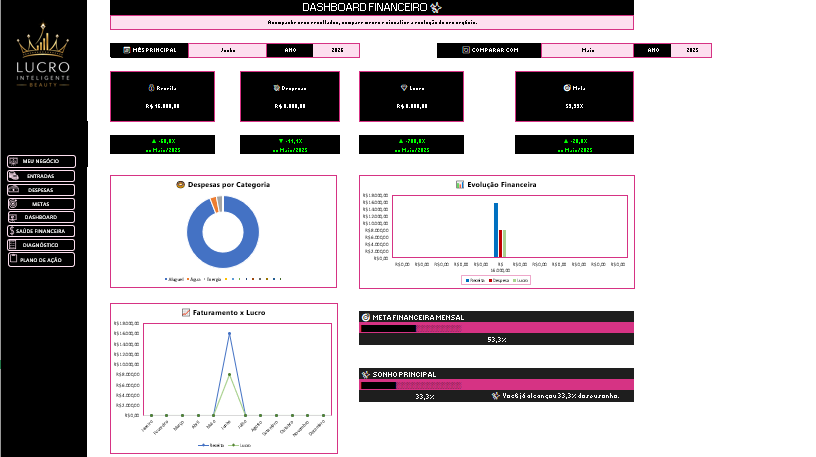Click the Despesas card value

point(290,106)
